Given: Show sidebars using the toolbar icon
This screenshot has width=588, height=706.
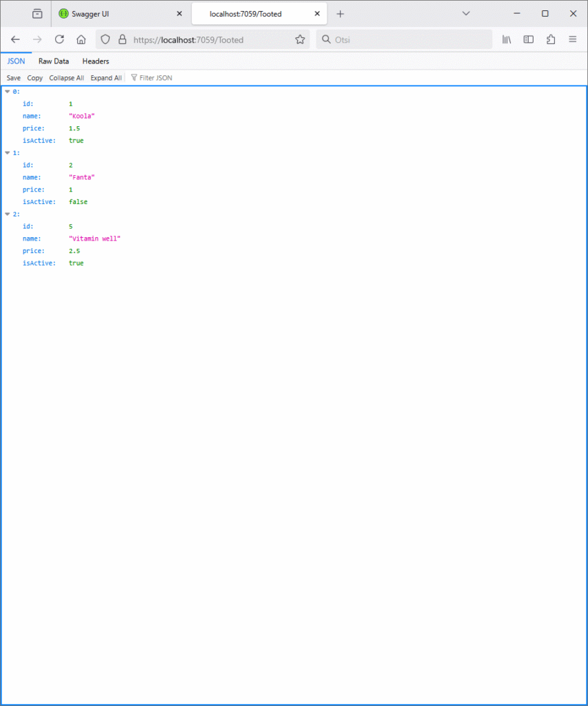Looking at the screenshot, I should pos(529,40).
